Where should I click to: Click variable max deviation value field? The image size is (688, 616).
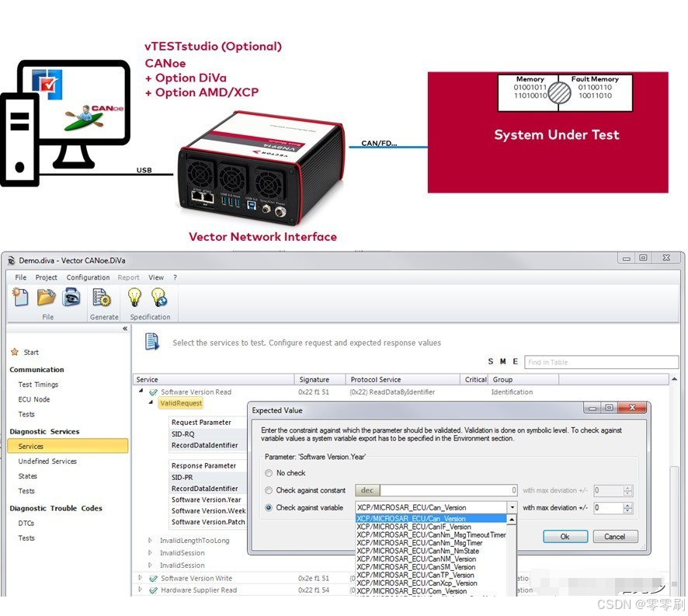pyautogui.click(x=608, y=508)
